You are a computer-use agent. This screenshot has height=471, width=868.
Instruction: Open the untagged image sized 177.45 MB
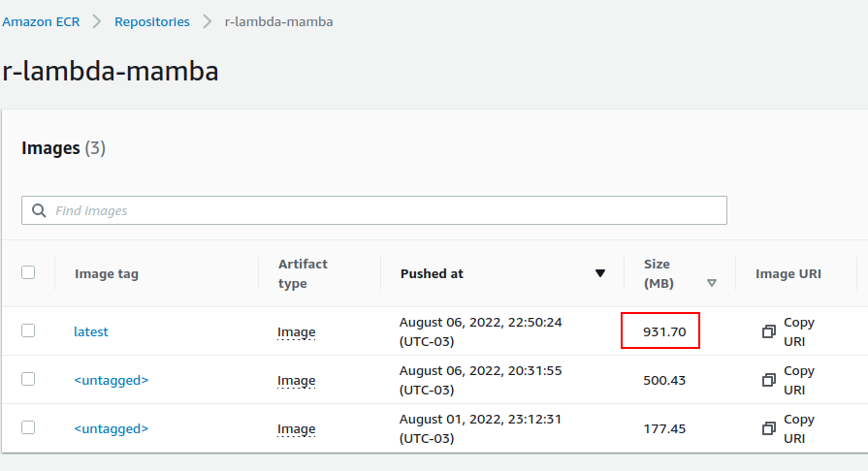pos(112,428)
